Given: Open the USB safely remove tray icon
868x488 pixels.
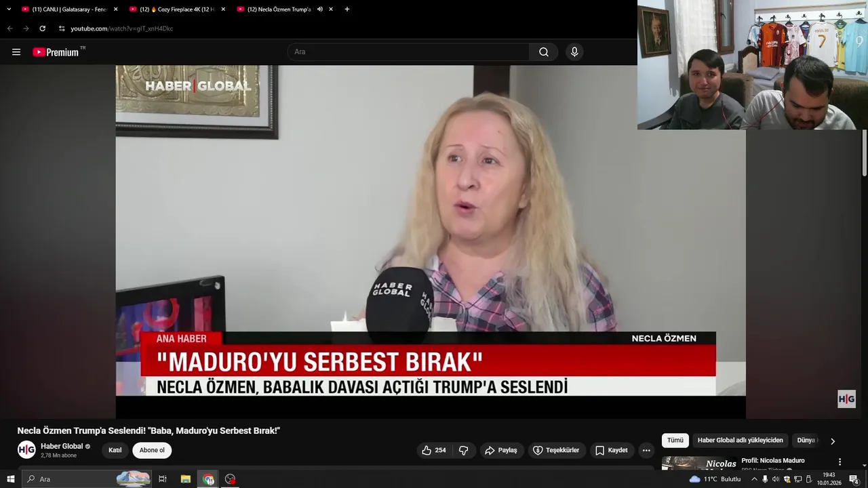Looking at the screenshot, I should (809, 479).
